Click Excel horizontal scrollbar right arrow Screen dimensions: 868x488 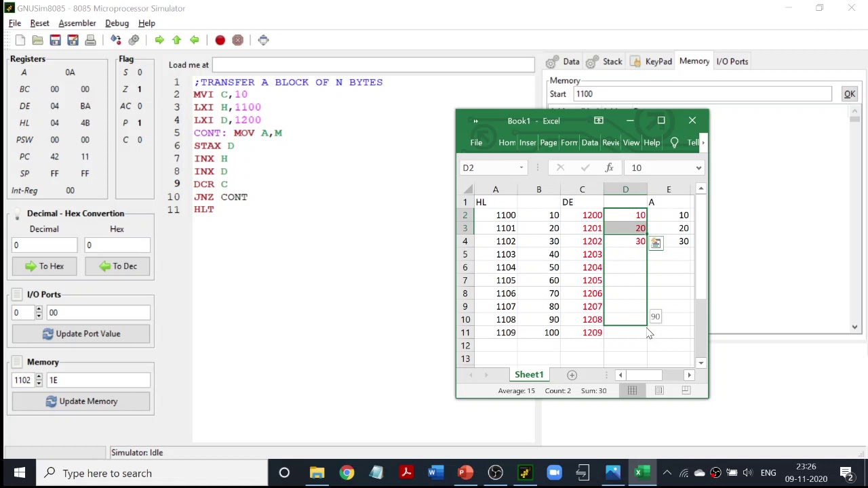[689, 375]
